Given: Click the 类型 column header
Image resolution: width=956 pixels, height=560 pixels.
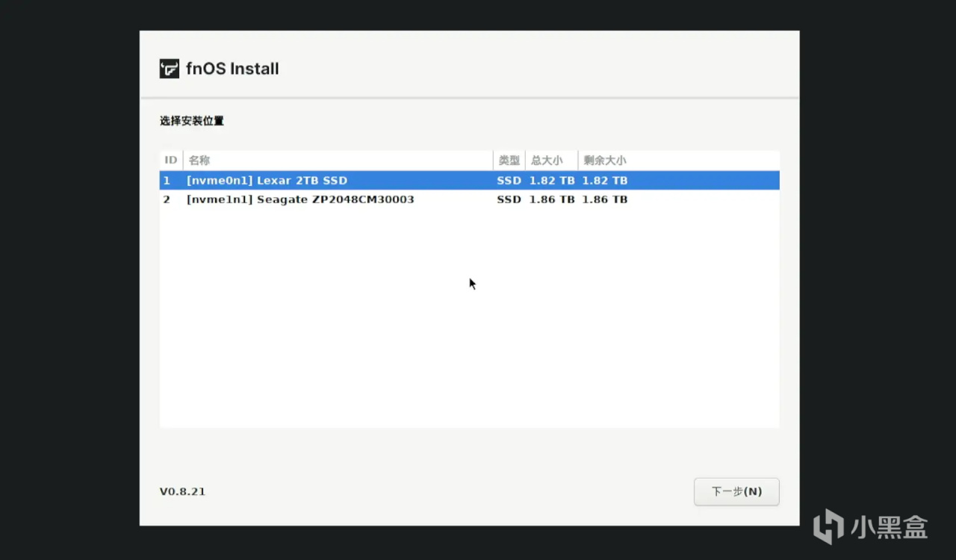Looking at the screenshot, I should pos(509,161).
